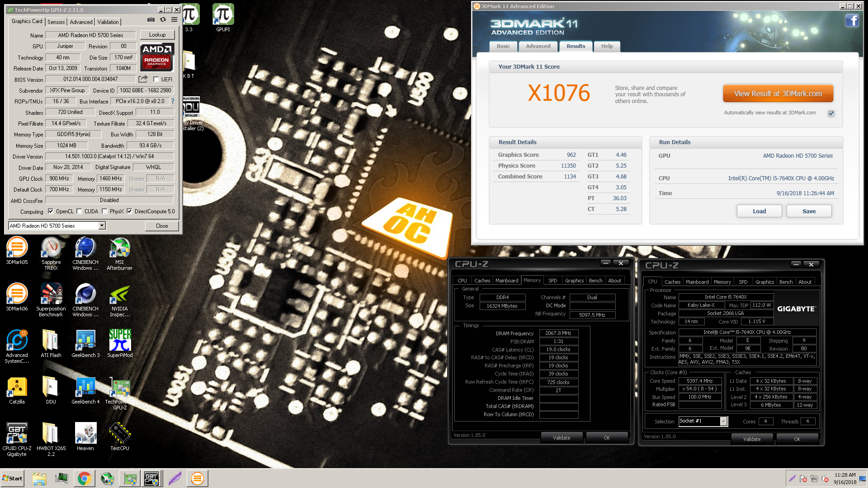Open the NVIDIA Inspector desktop icon
The image size is (868, 488).
point(120,300)
